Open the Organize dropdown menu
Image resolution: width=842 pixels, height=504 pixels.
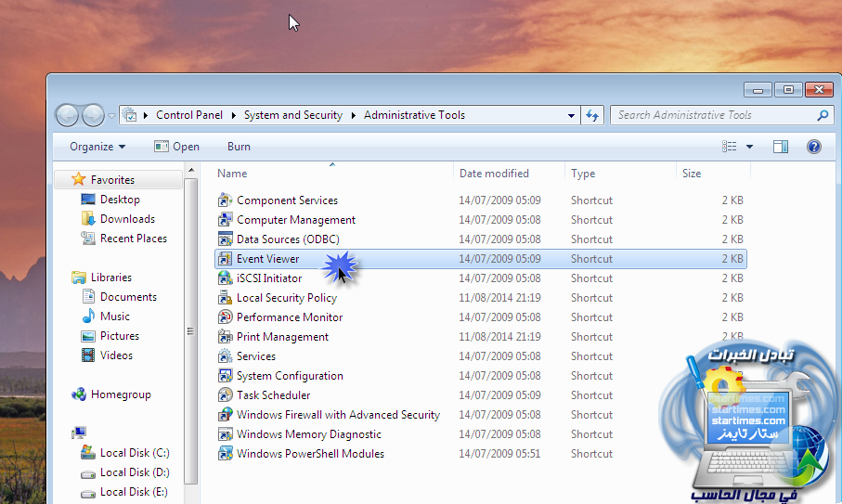[97, 147]
